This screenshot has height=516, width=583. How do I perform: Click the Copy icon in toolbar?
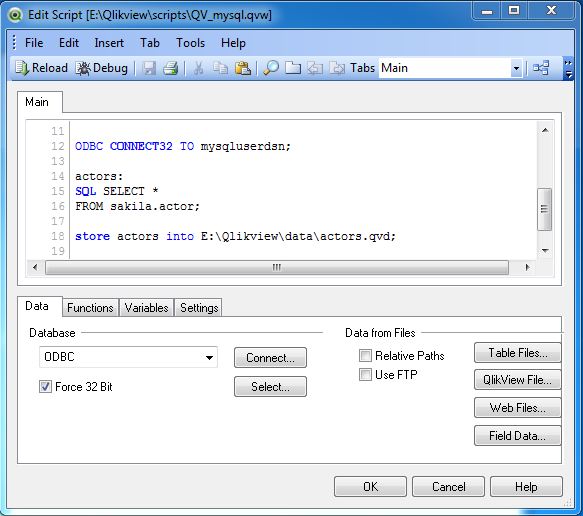[220, 68]
